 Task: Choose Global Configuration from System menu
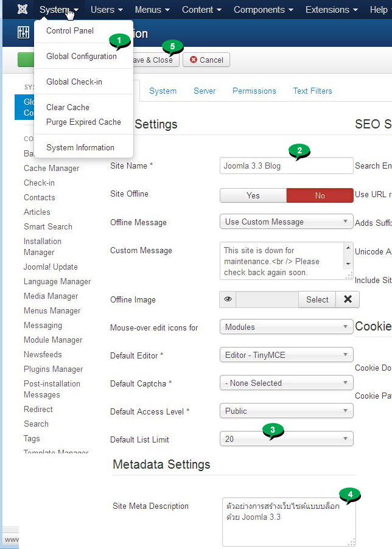(82, 57)
